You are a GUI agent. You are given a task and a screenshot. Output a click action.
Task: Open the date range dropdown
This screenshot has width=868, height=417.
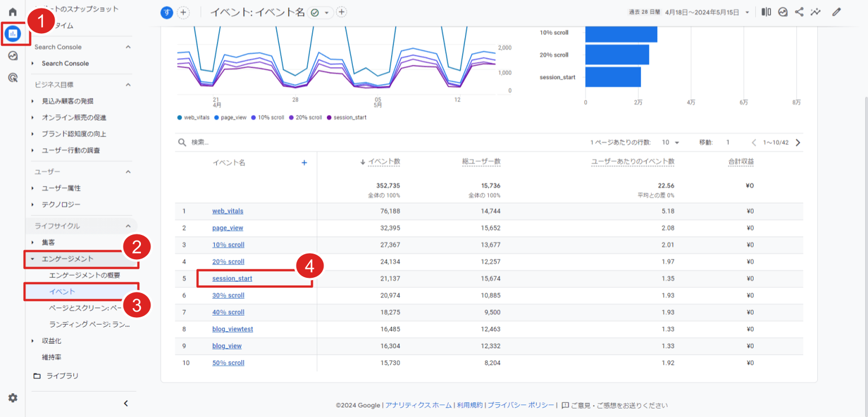[747, 12]
